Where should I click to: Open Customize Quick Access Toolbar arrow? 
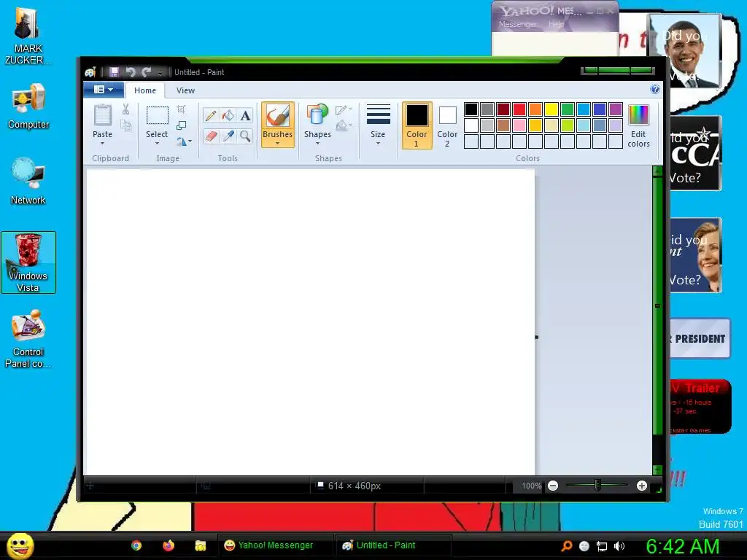[160, 72]
